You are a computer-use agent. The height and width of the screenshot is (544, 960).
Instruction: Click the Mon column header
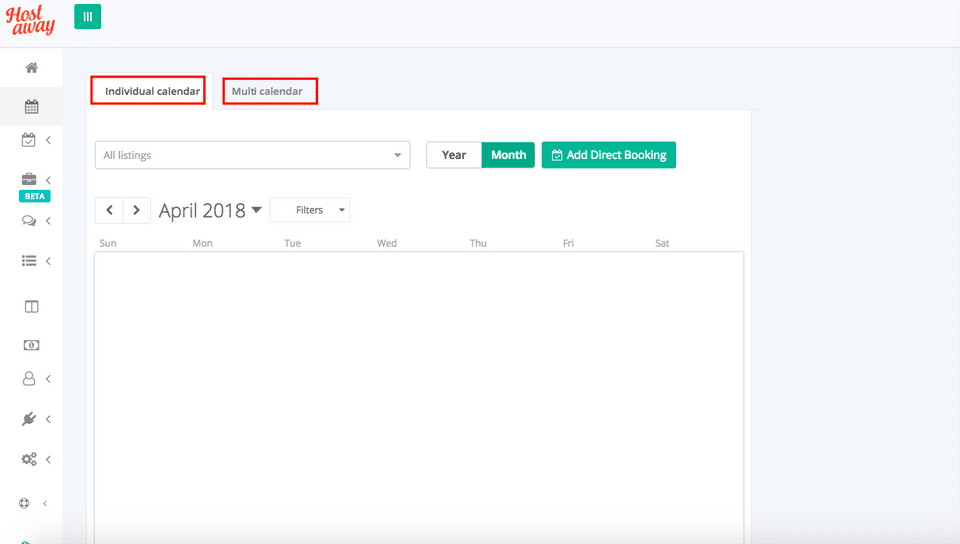[202, 243]
